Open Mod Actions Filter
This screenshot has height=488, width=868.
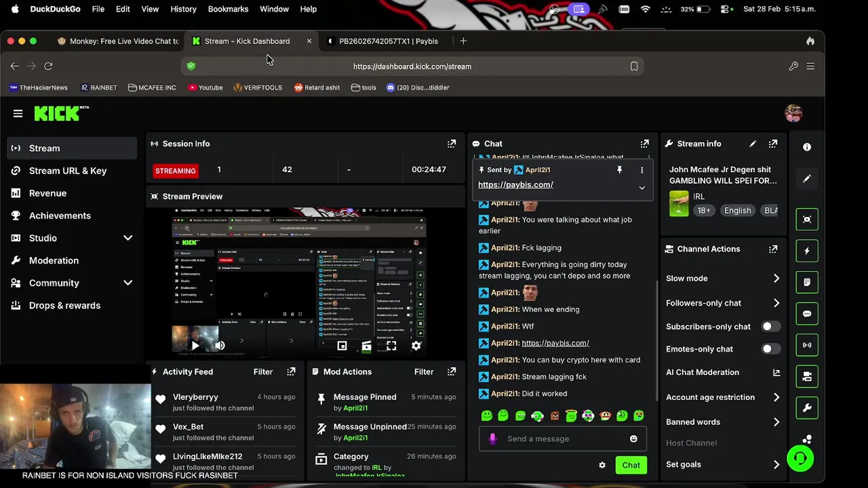tap(424, 371)
